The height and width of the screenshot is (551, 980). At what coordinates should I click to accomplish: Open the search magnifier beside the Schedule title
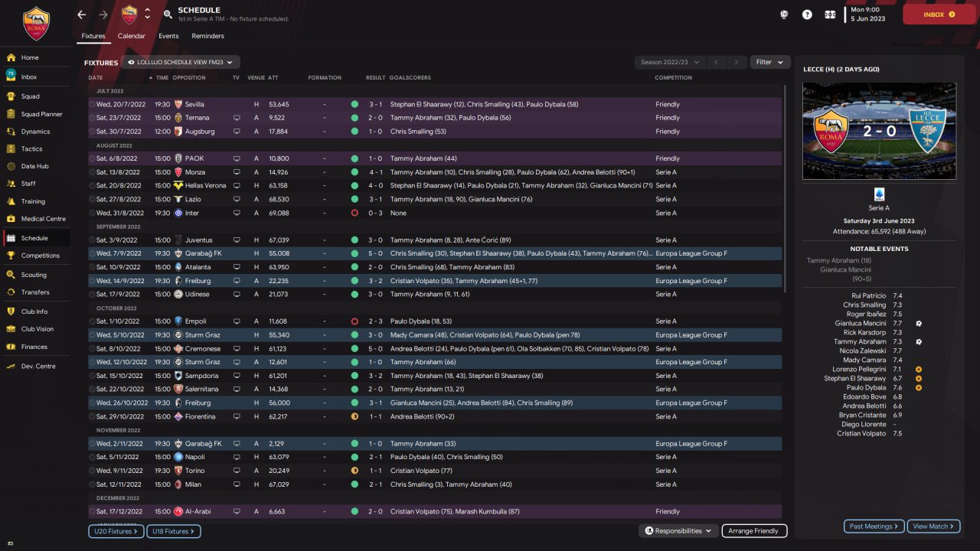pyautogui.click(x=168, y=15)
